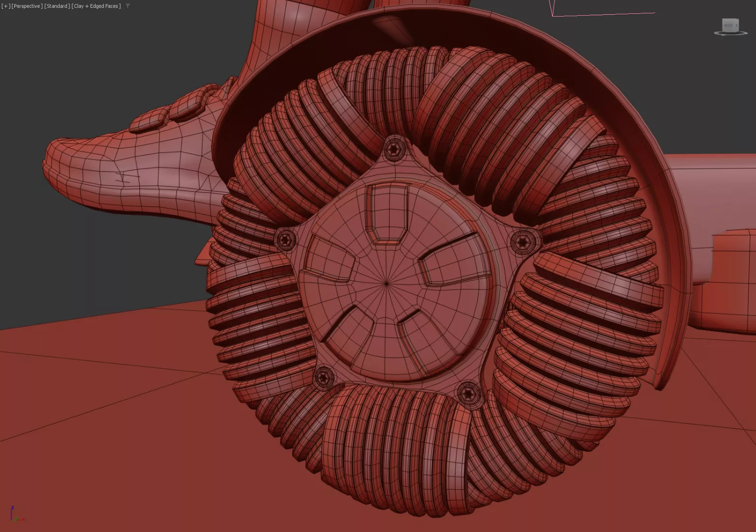
Task: Select the left hex bolt on the hub
Action: [x=285, y=240]
